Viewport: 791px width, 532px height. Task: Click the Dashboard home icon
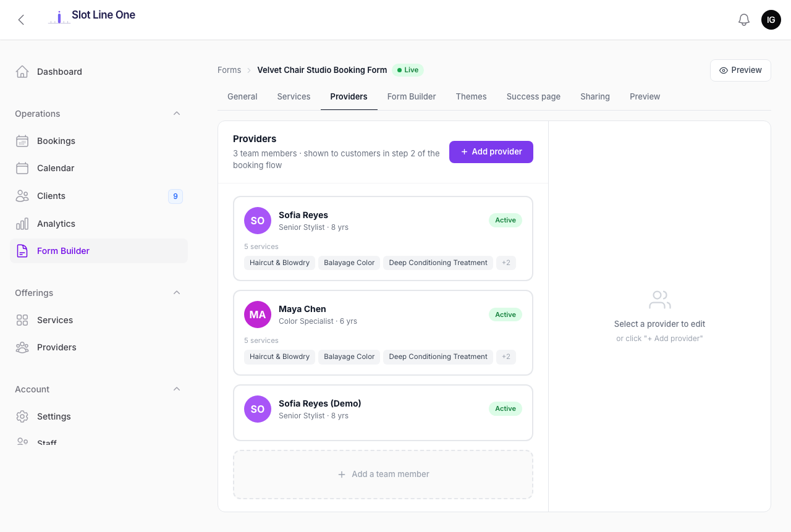coord(22,72)
